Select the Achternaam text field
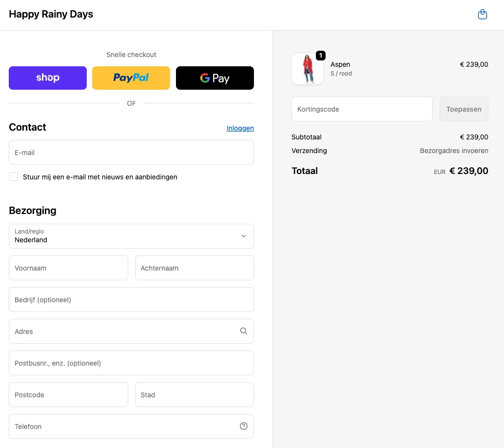The image size is (504, 448). (194, 268)
